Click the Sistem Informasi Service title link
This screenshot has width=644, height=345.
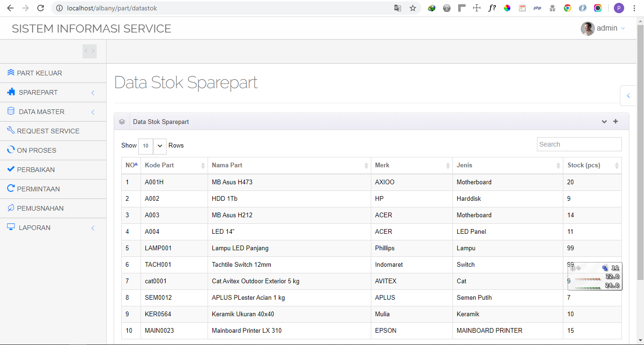[x=92, y=29]
